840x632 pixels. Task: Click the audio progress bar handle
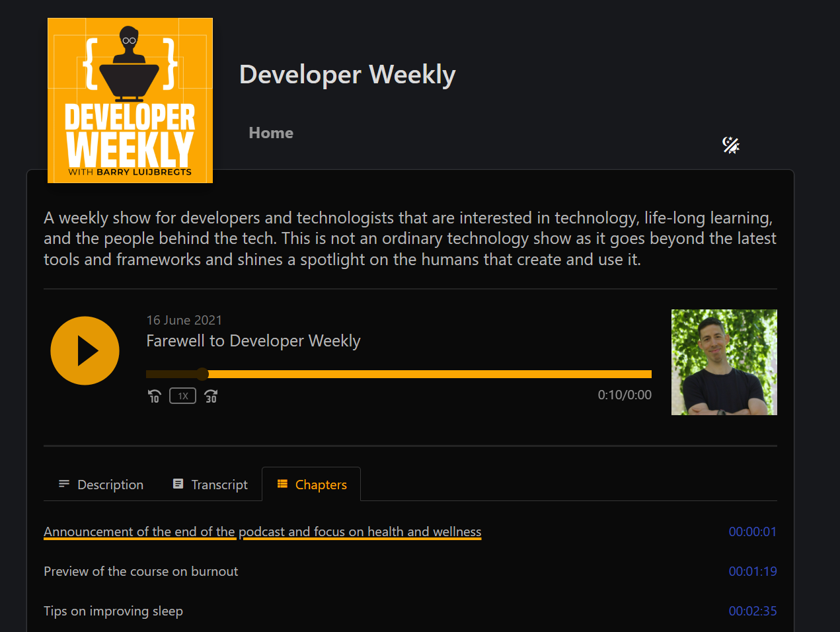(x=202, y=374)
